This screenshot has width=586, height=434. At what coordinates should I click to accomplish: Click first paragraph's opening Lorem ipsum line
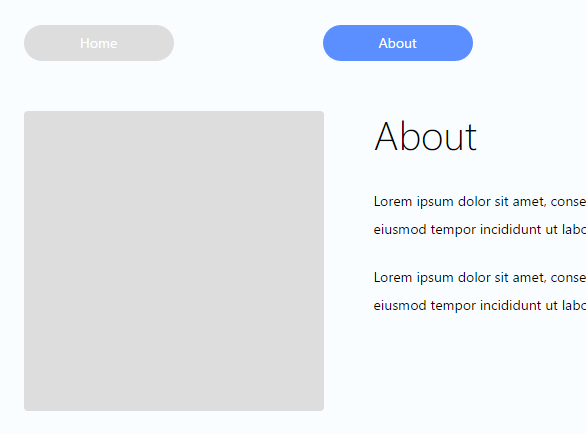pos(480,202)
